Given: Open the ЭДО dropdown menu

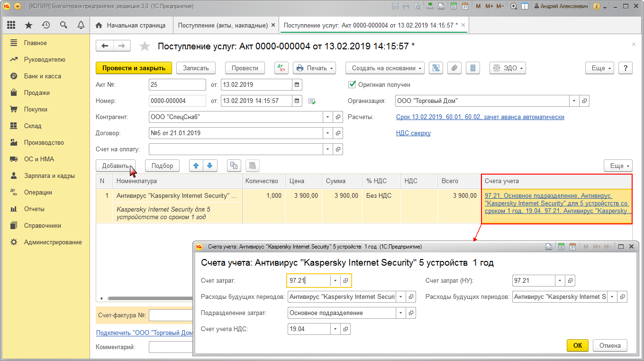Looking at the screenshot, I should click(508, 68).
